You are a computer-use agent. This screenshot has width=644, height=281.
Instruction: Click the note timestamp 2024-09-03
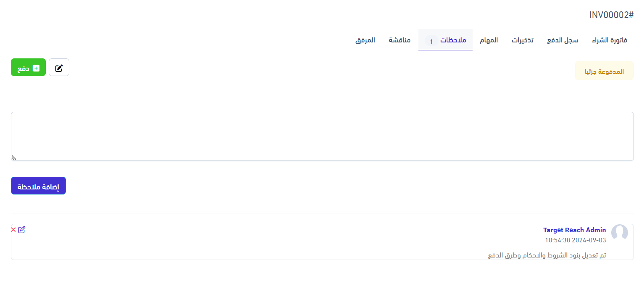[x=576, y=241]
